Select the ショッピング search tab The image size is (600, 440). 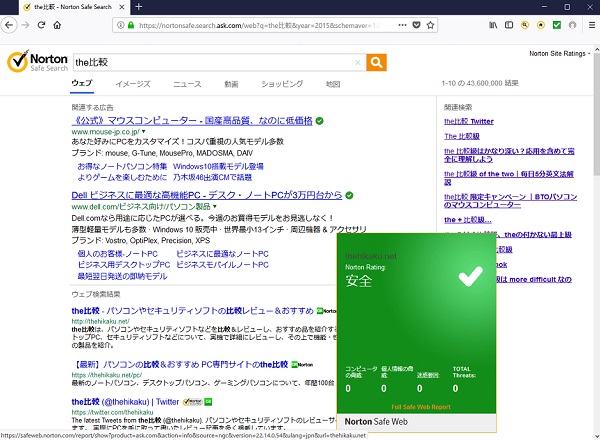click(x=282, y=84)
